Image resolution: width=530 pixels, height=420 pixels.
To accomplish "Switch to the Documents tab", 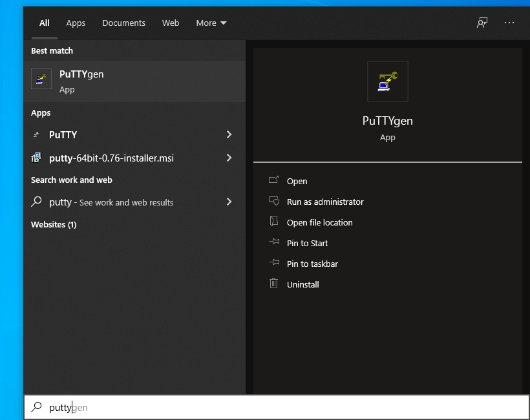I will (123, 23).
